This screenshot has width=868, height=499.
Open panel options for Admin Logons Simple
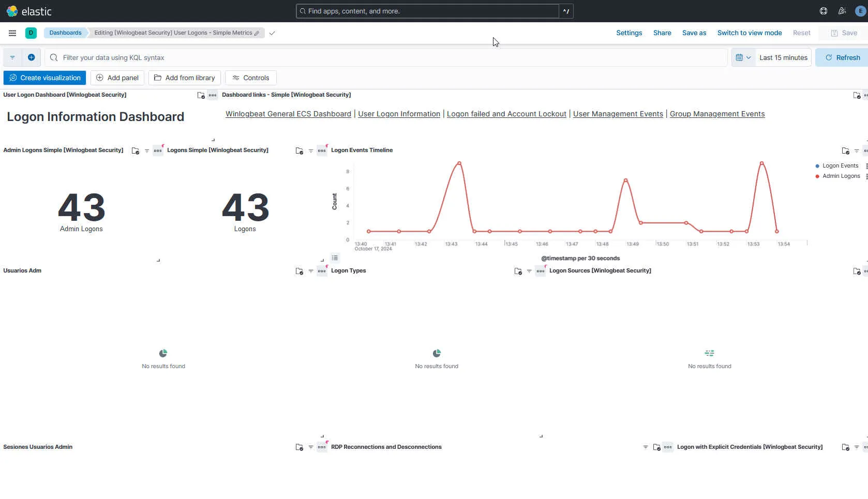pos(158,151)
